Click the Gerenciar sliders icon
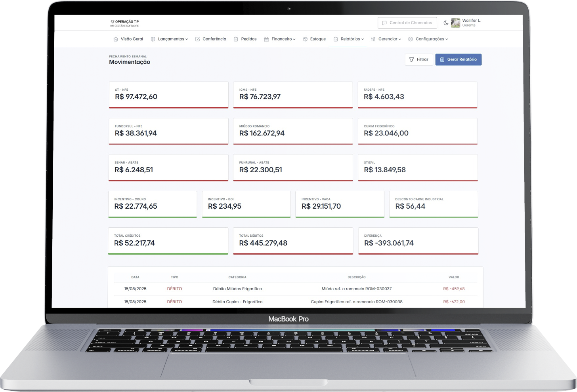The image size is (577, 392). (373, 39)
